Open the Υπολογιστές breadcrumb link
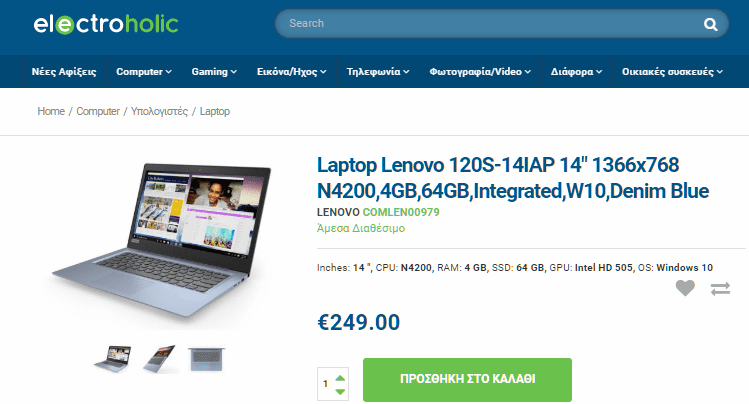Image resolution: width=749 pixels, height=404 pixels. click(159, 111)
